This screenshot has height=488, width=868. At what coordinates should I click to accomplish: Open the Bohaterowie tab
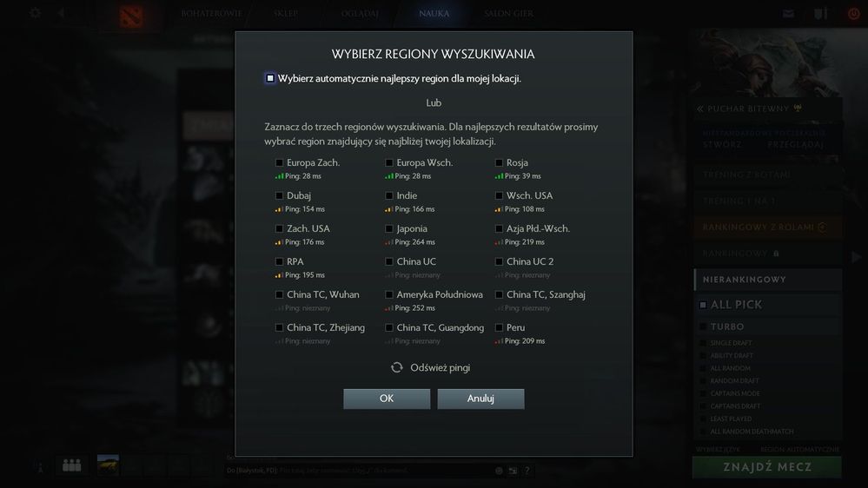click(x=211, y=13)
